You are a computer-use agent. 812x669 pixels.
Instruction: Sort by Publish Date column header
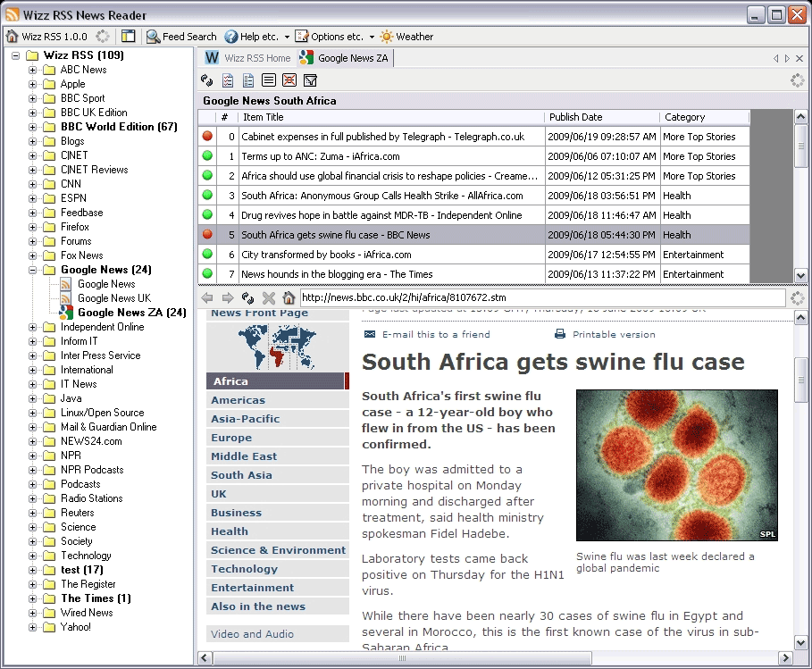coord(602,117)
